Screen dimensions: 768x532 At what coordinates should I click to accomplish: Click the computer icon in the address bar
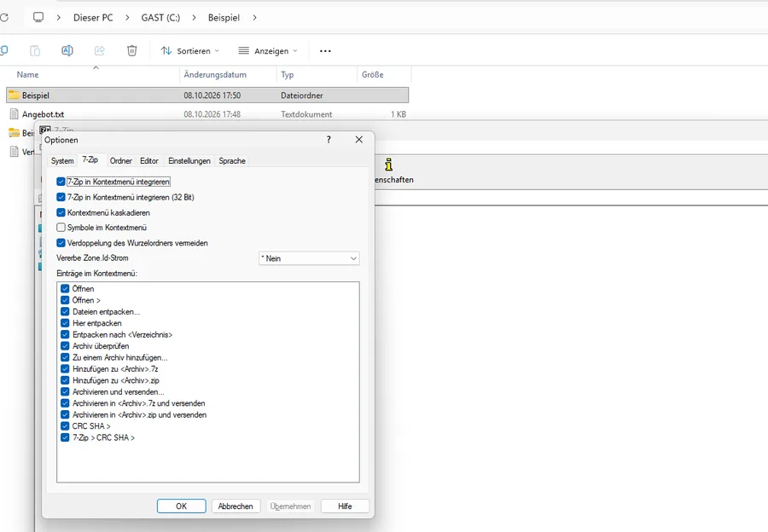point(38,17)
